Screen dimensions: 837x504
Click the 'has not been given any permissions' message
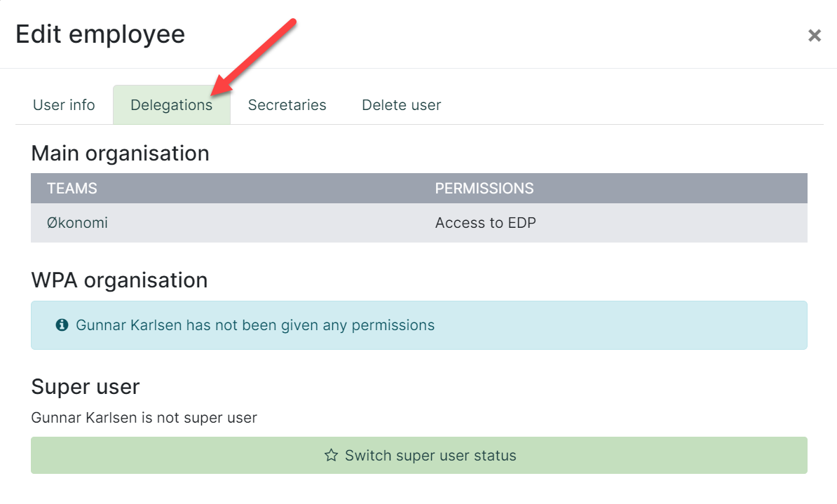point(255,325)
